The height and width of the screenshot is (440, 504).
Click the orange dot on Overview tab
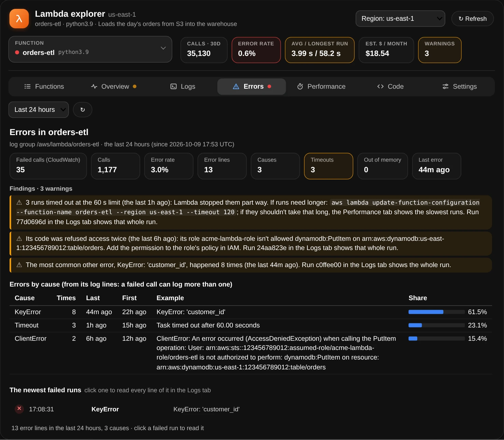pos(135,87)
